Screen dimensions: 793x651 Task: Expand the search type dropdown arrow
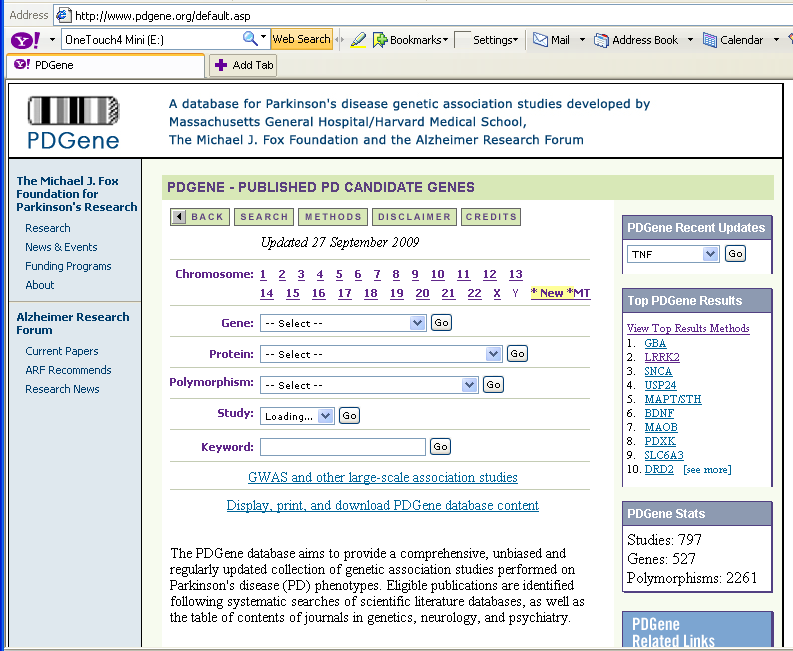263,37
